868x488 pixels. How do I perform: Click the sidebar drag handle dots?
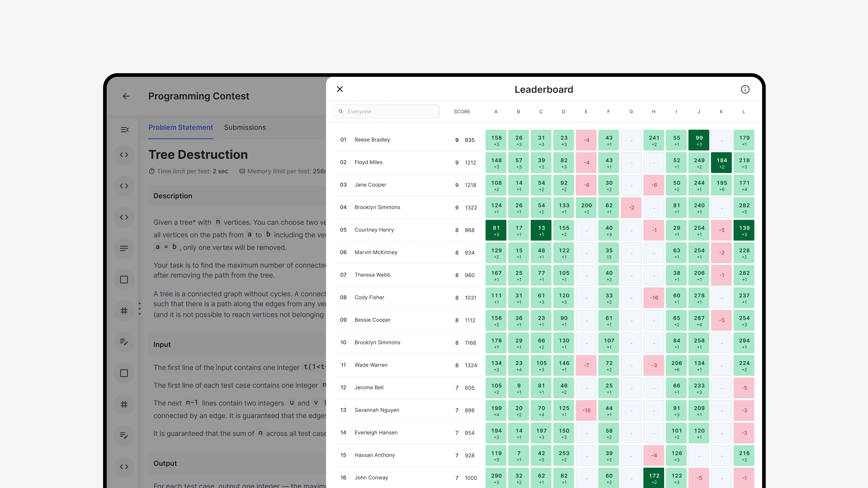(139, 308)
